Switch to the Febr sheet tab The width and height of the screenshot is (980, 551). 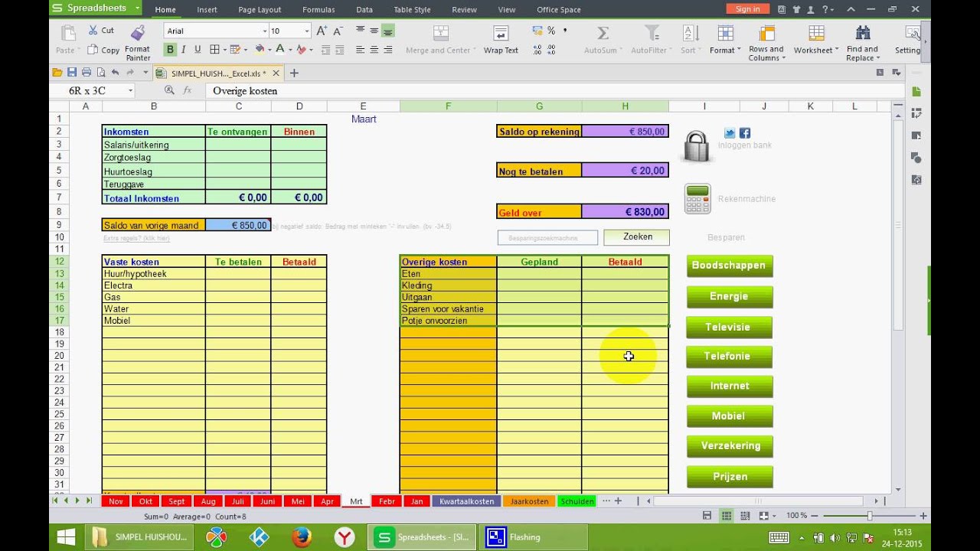(x=387, y=501)
